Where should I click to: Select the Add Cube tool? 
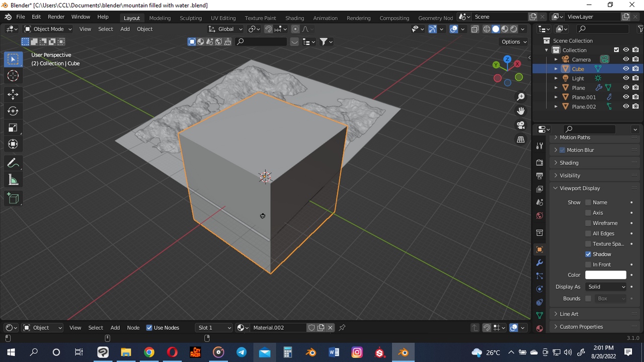click(x=13, y=198)
